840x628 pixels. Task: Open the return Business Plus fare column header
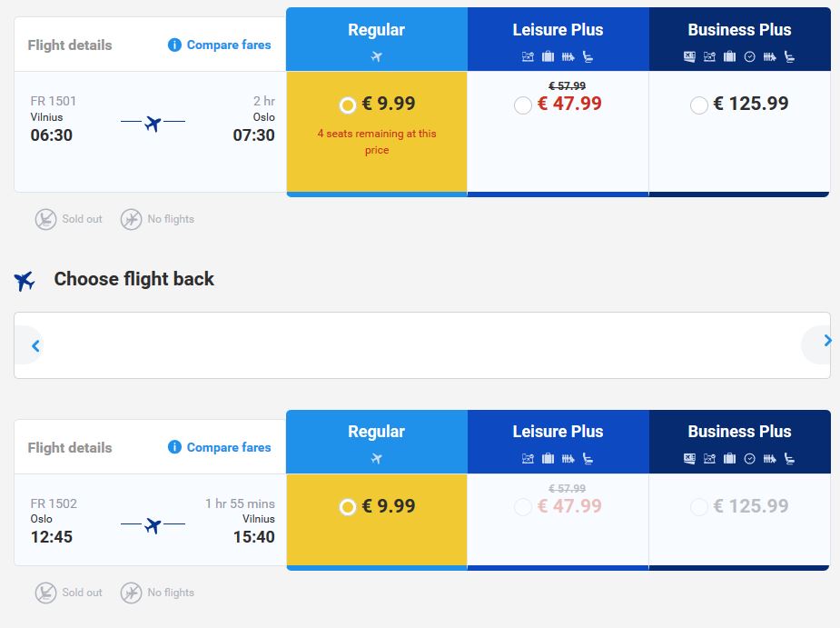(740, 442)
